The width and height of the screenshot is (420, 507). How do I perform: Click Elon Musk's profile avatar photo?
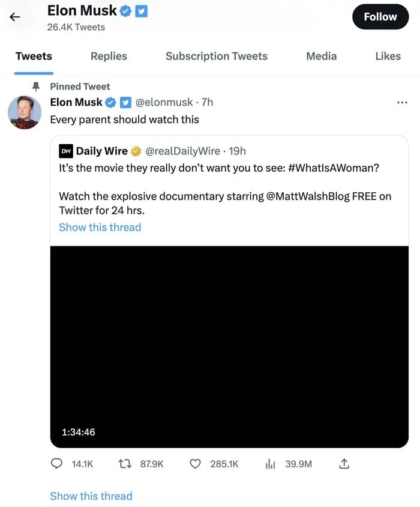(25, 112)
